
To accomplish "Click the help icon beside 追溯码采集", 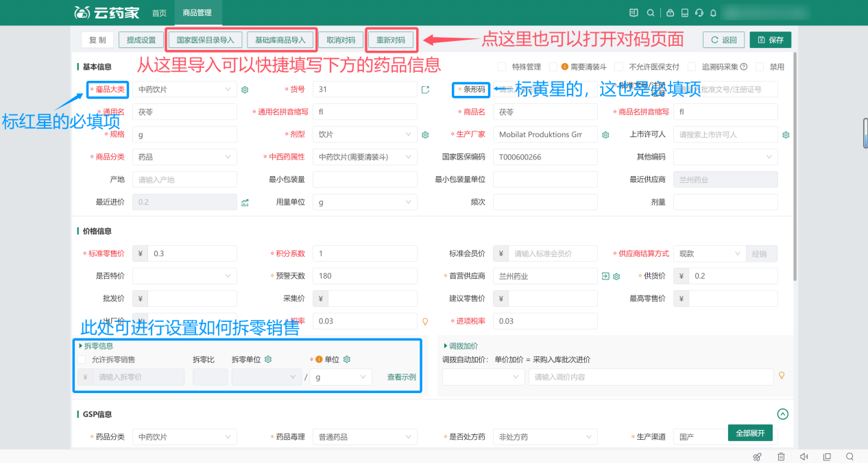I will [x=743, y=67].
